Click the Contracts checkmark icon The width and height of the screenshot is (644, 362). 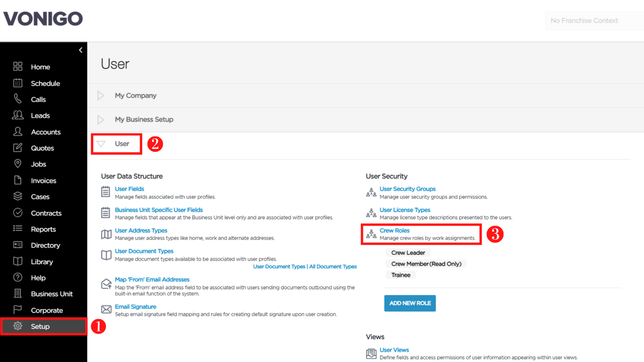tap(17, 213)
